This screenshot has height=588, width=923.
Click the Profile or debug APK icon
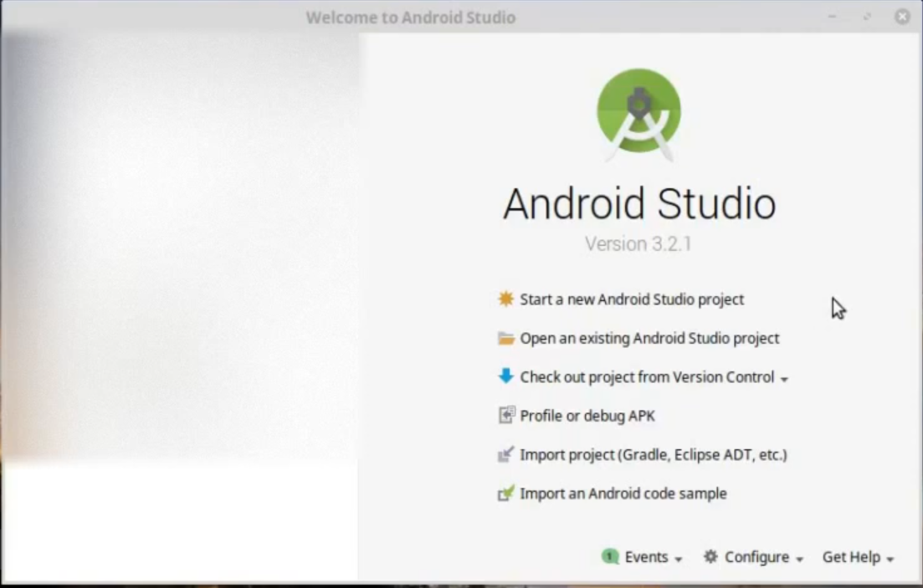pyautogui.click(x=507, y=415)
